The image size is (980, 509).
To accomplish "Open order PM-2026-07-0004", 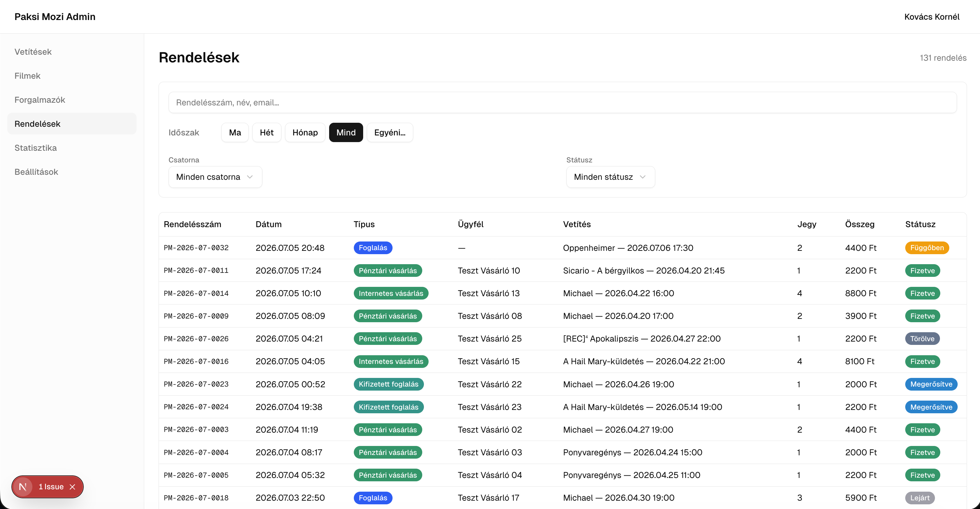I will [196, 452].
